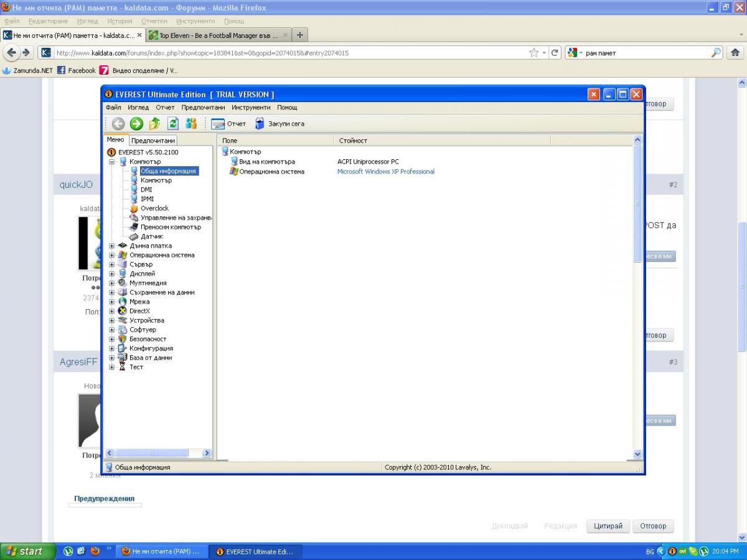Click the Microsoft Windows XP Professional link
The width and height of the screenshot is (747, 560).
pos(386,172)
